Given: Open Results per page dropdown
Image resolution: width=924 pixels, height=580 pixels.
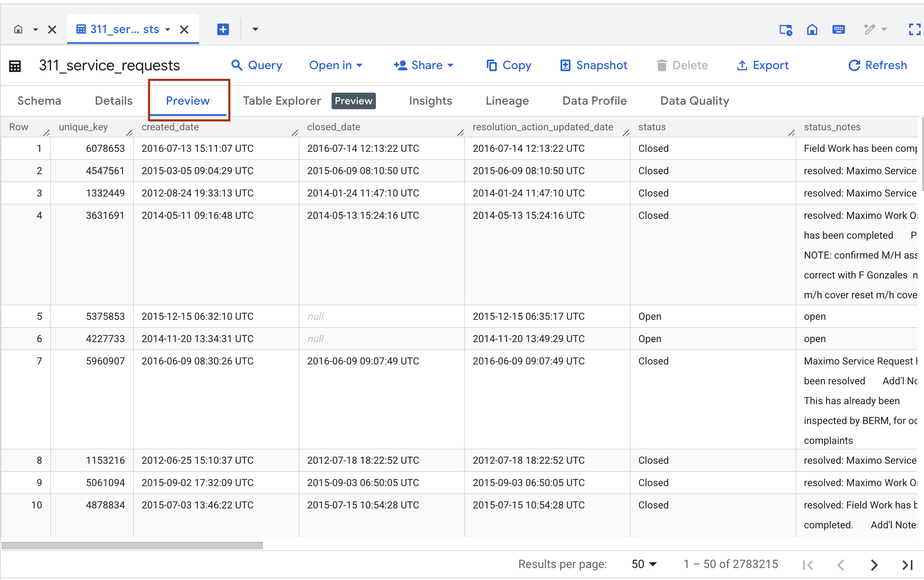Looking at the screenshot, I should click(644, 564).
